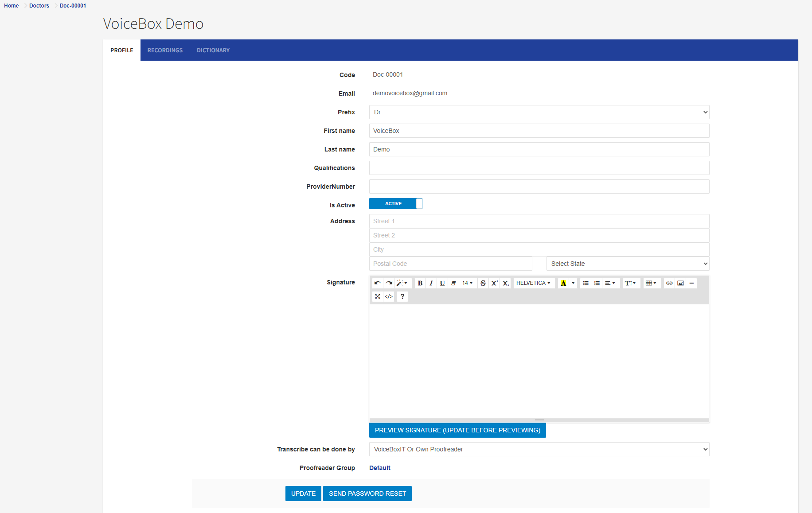Remove font style with eraser icon
This screenshot has height=513, width=812.
tap(453, 283)
